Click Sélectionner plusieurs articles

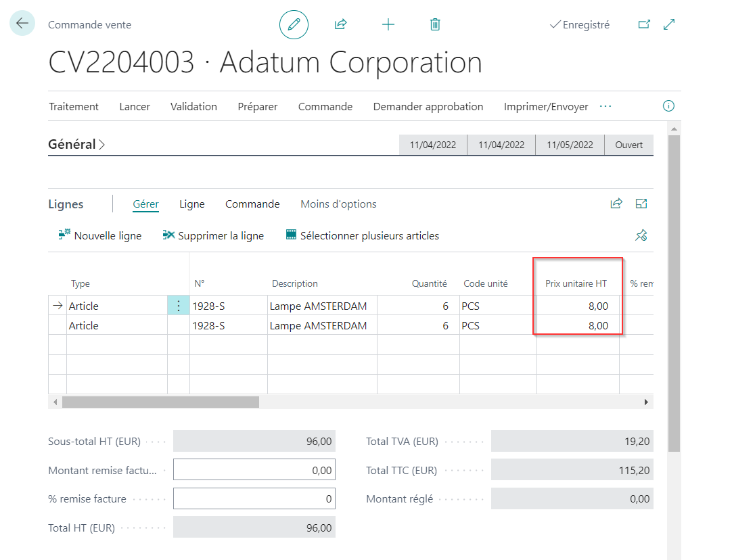pyautogui.click(x=362, y=235)
